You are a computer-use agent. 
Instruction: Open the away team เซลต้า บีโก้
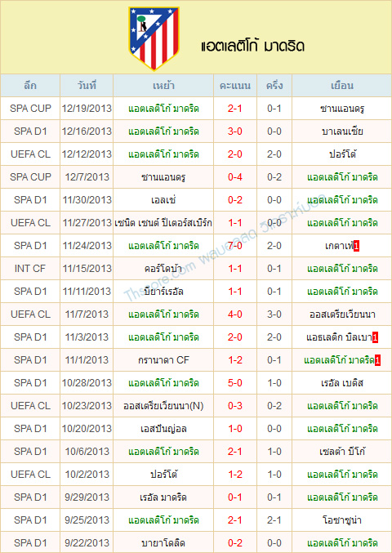[x=342, y=452]
